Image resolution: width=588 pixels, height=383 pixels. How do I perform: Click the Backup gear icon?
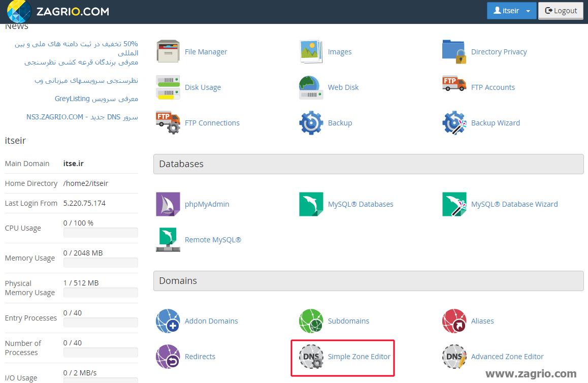(x=311, y=122)
